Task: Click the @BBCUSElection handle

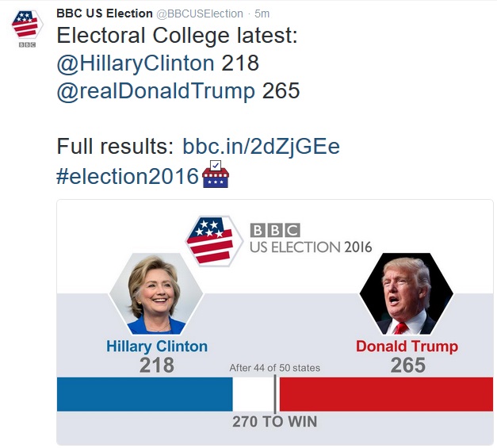Action: (x=201, y=13)
